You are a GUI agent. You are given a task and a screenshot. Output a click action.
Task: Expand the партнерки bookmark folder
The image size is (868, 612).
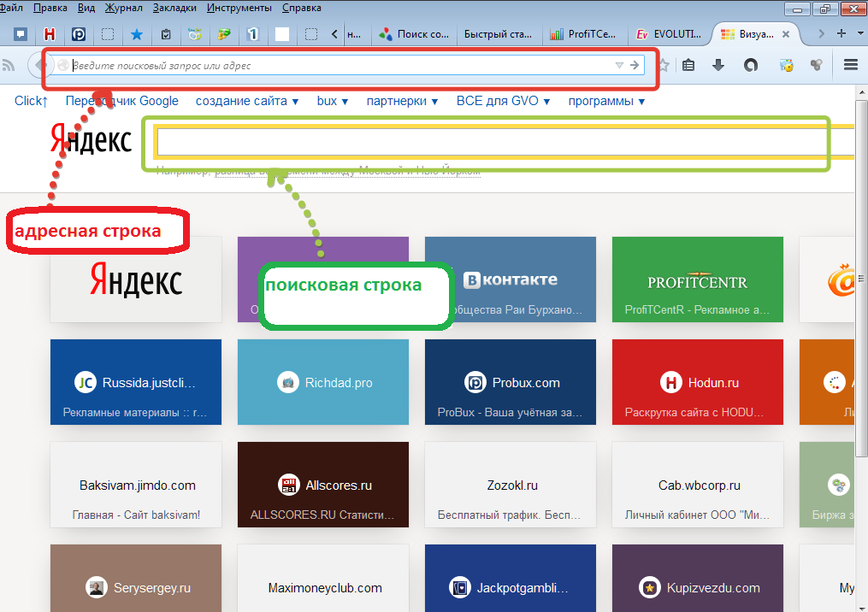pos(402,101)
